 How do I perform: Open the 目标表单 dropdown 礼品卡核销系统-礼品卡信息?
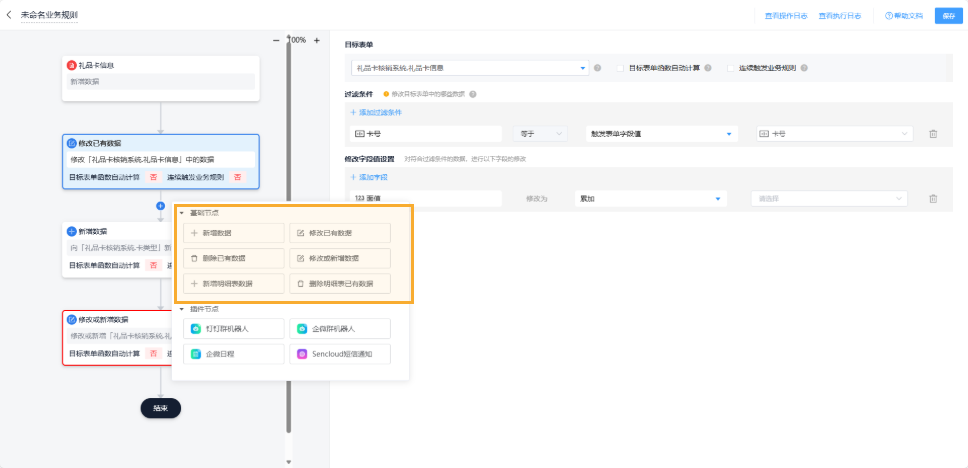tap(470, 68)
